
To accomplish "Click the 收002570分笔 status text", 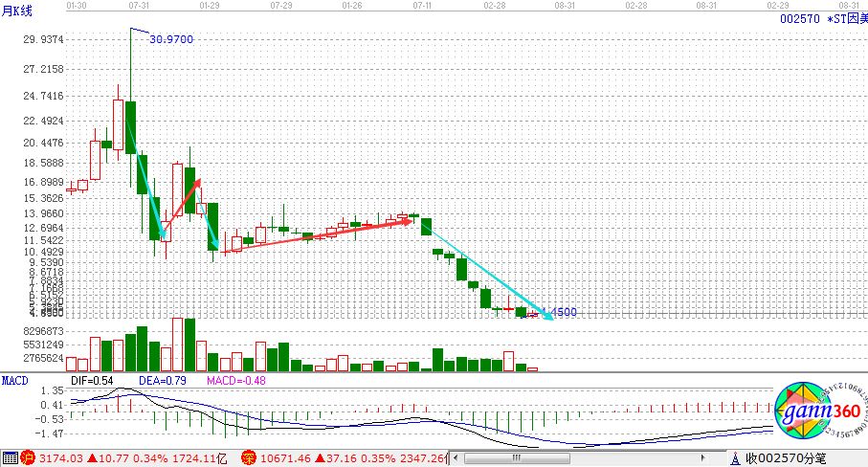I will pyautogui.click(x=787, y=458).
